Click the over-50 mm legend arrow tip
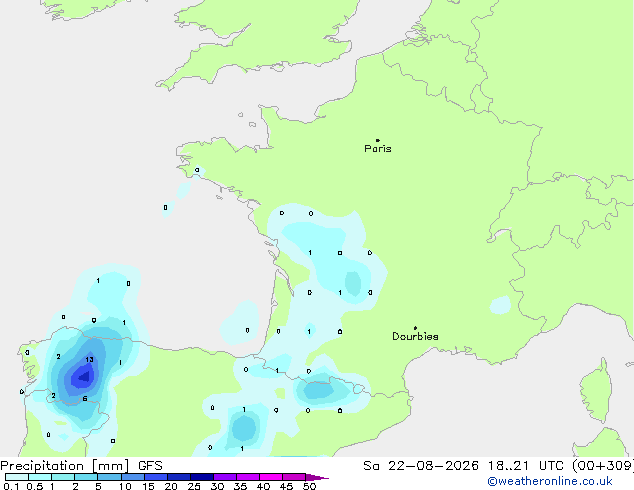The width and height of the screenshot is (634, 490). (317, 477)
